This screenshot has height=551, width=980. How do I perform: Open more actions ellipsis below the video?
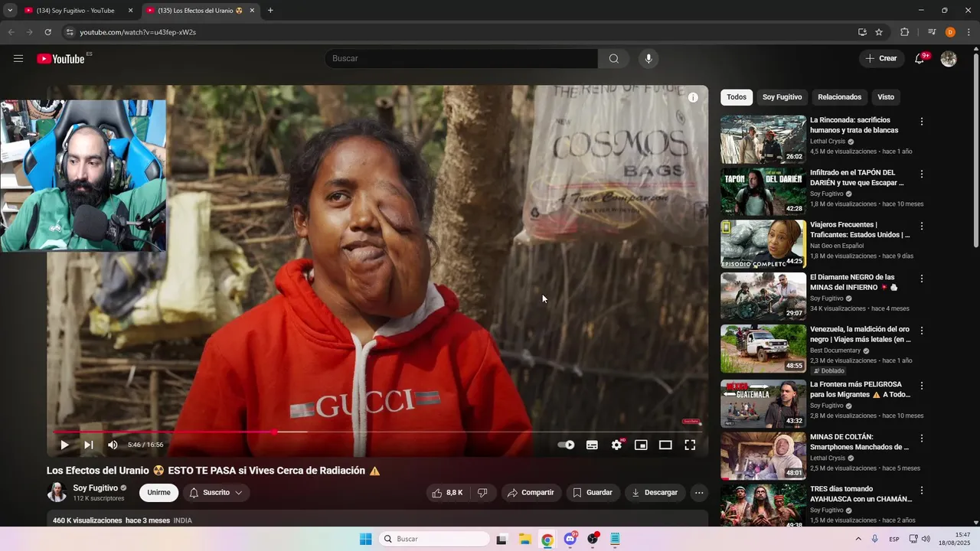[699, 493]
